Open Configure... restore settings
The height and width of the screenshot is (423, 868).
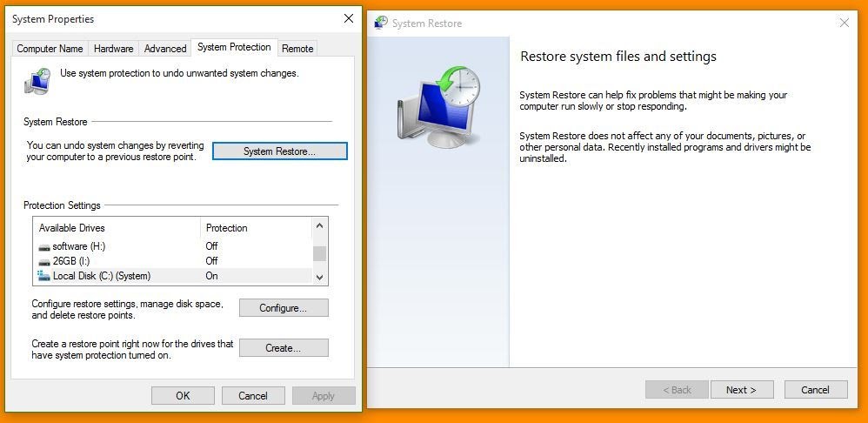point(284,308)
